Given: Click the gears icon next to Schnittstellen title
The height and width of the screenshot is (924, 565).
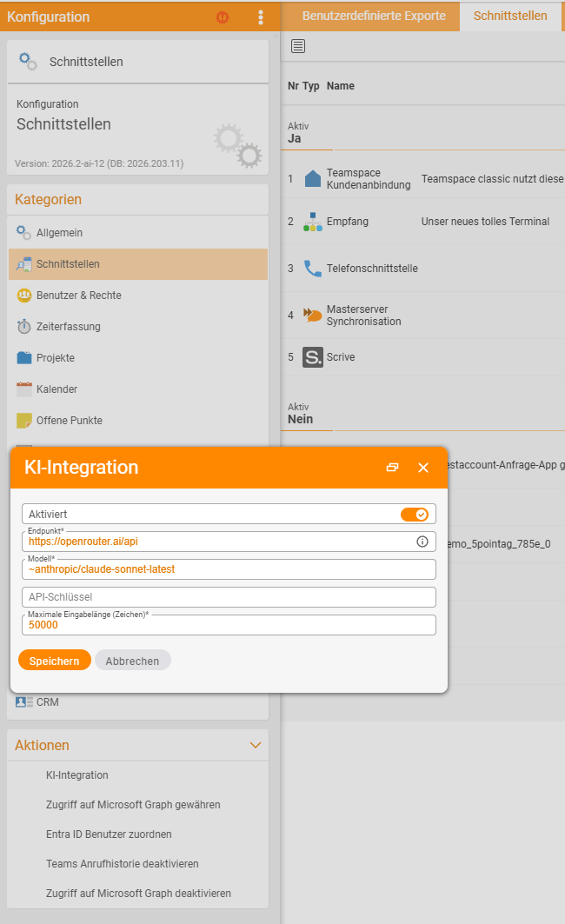Looking at the screenshot, I should [28, 62].
